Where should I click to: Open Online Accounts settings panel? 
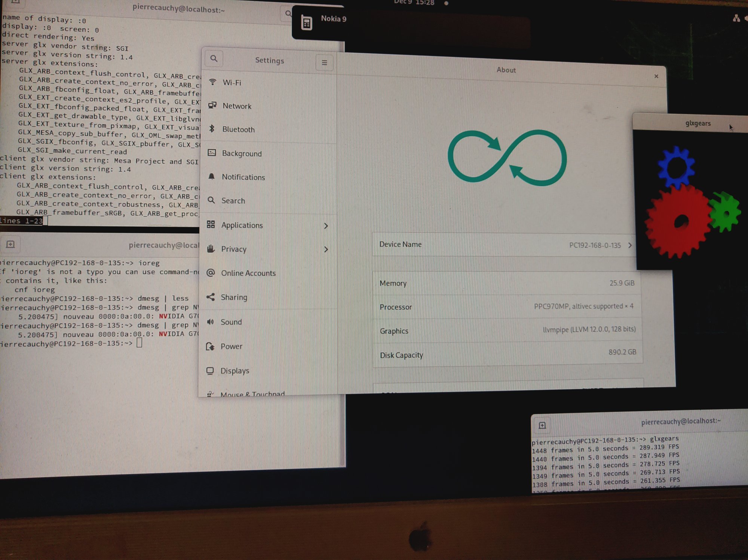248,273
